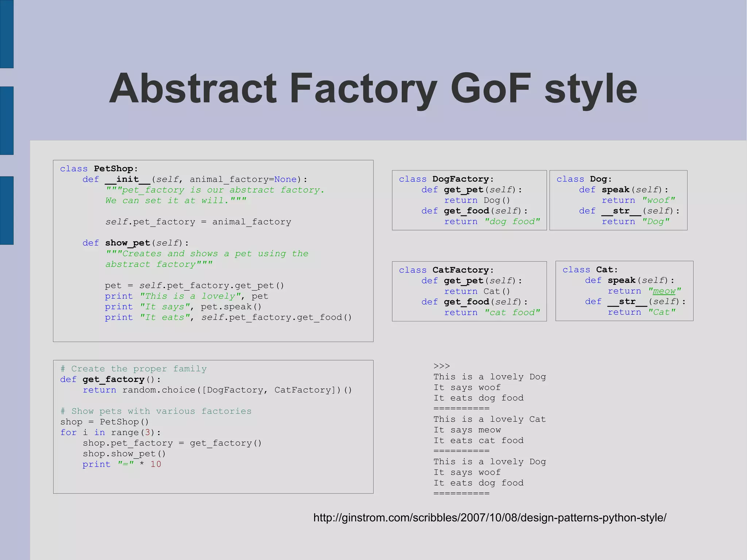The width and height of the screenshot is (747, 560).
Task: Click the random.choice return statement
Action: [217, 390]
